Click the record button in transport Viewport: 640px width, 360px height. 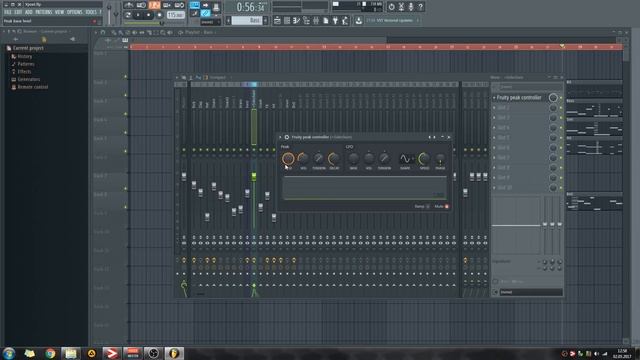point(159,15)
